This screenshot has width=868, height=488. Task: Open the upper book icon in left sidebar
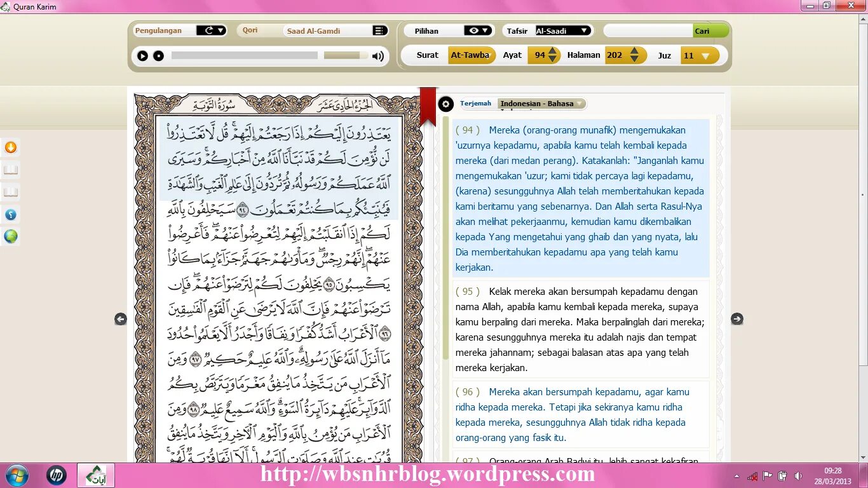pyautogui.click(x=11, y=170)
